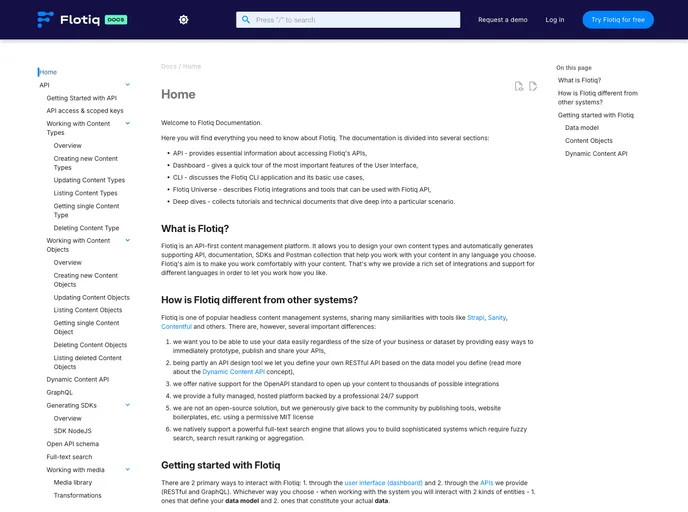This screenshot has height=512, width=688.
Task: Open SDK NodeJS page
Action: tap(72, 431)
